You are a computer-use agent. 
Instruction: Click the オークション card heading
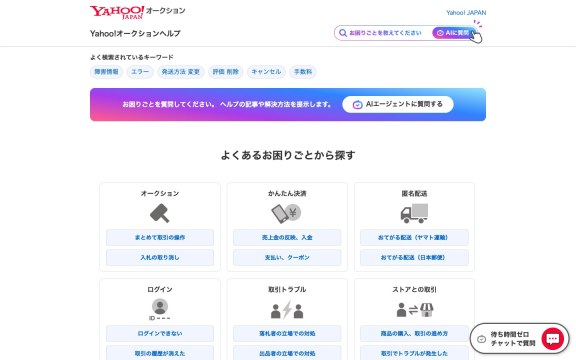pos(160,194)
